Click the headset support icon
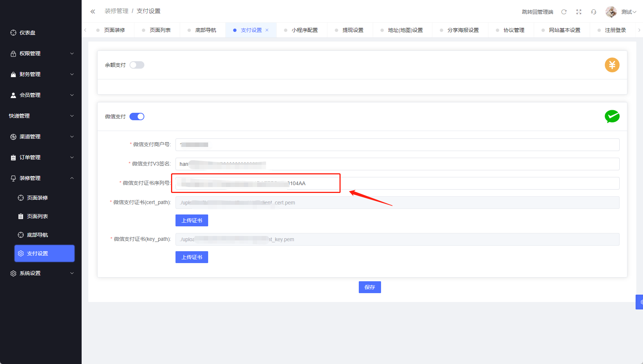Viewport: 643px width, 364px height. tap(594, 12)
